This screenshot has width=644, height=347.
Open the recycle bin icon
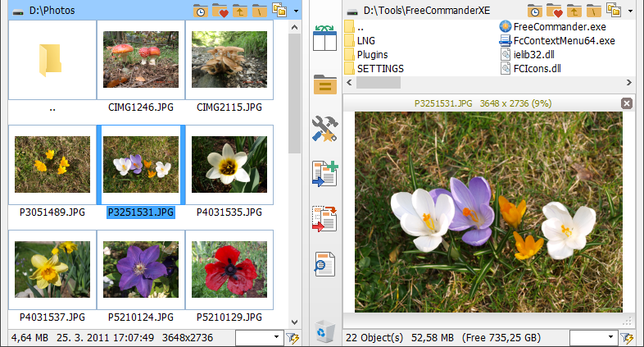(x=325, y=332)
